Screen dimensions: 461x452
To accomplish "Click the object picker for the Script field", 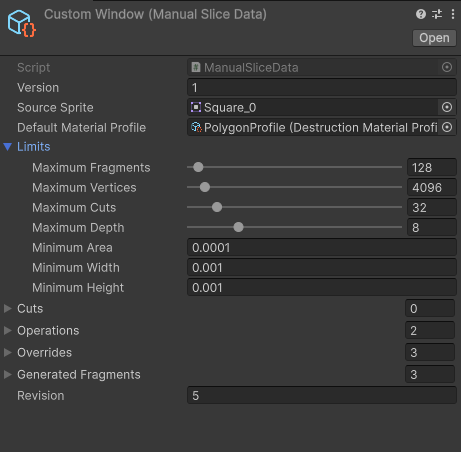I will [447, 67].
